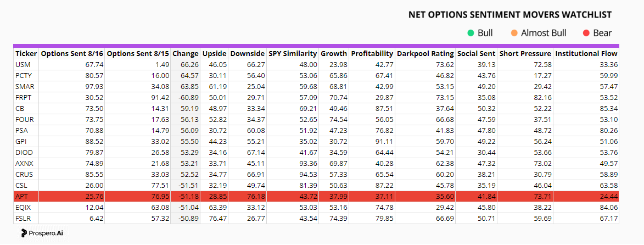Viewport: 644px width, 245px height.
Task: Click the SPY Similarity column header
Action: point(293,54)
